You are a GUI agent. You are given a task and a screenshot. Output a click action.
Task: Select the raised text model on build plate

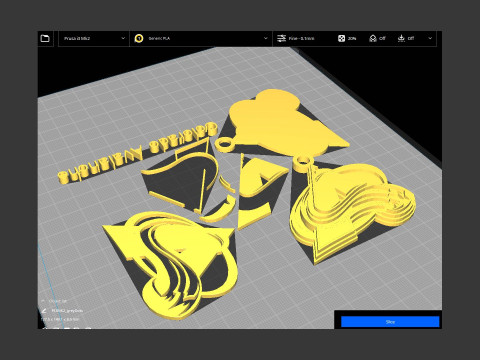(137, 152)
